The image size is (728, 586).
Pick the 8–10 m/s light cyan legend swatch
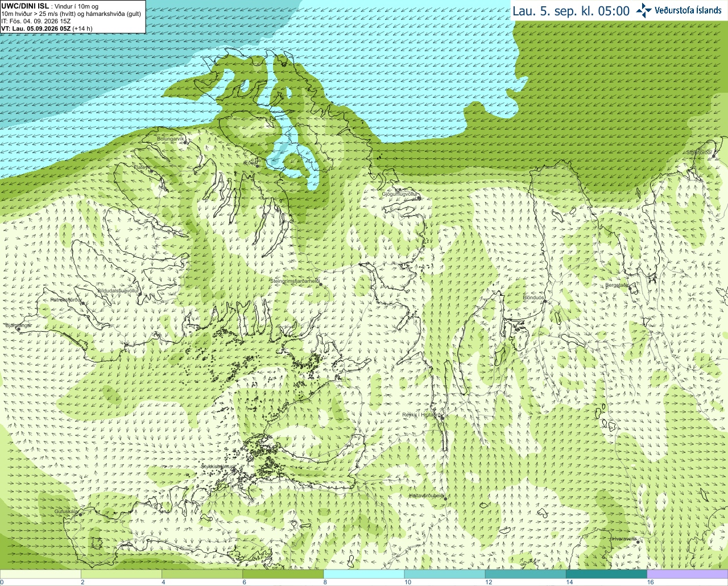tap(364, 574)
